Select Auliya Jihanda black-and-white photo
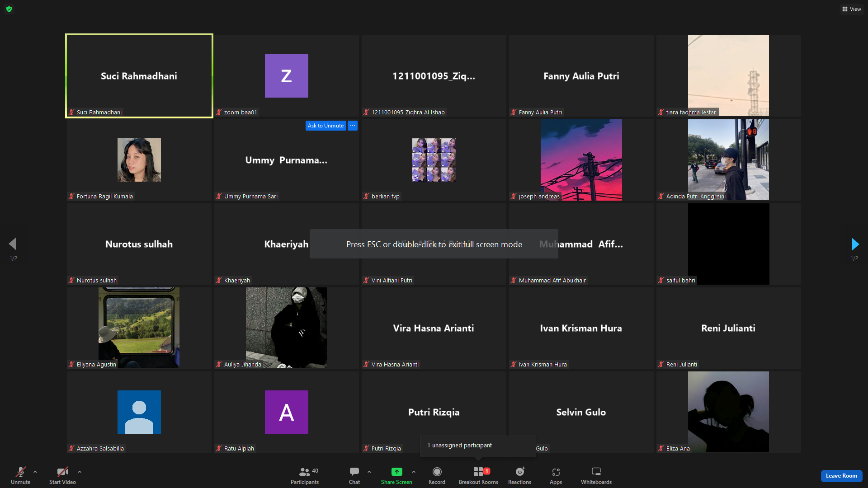 pyautogui.click(x=287, y=328)
